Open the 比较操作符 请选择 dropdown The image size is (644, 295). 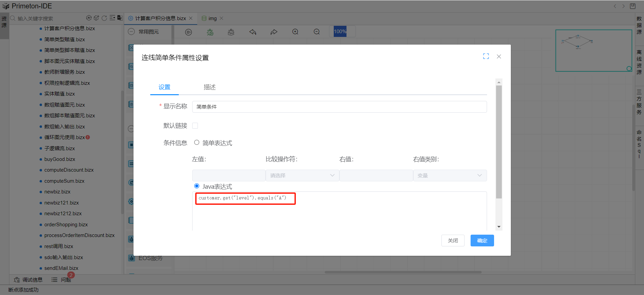click(x=302, y=175)
